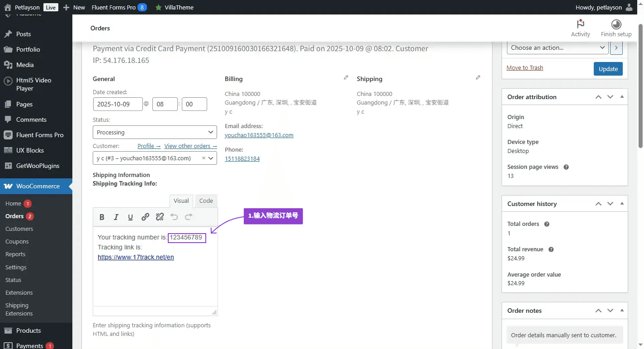
Task: Open Products in the admin sidebar
Action: pos(28,330)
